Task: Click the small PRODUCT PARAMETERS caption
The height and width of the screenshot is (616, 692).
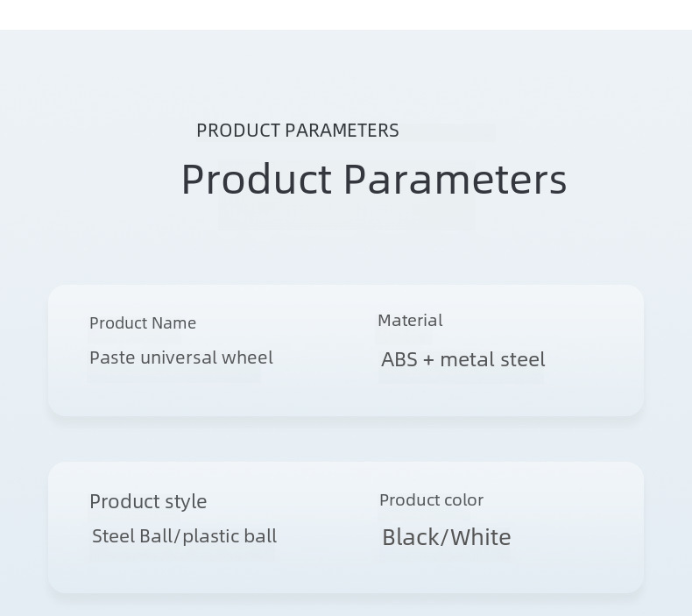Action: pyautogui.click(x=298, y=131)
